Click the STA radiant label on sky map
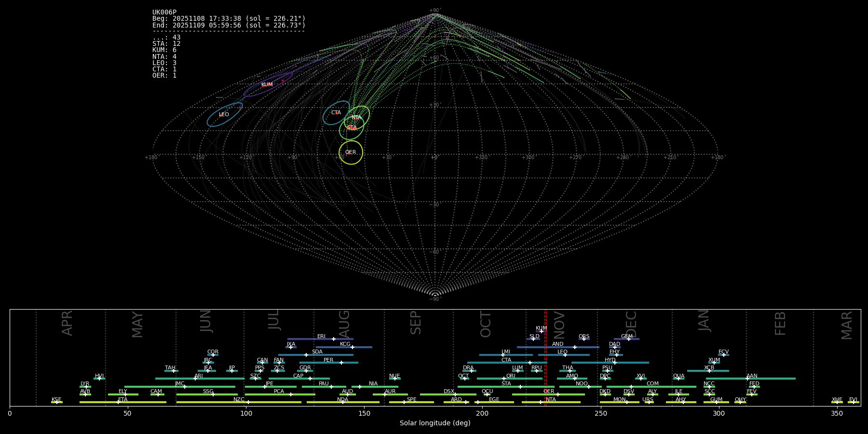The image size is (868, 434). point(352,128)
